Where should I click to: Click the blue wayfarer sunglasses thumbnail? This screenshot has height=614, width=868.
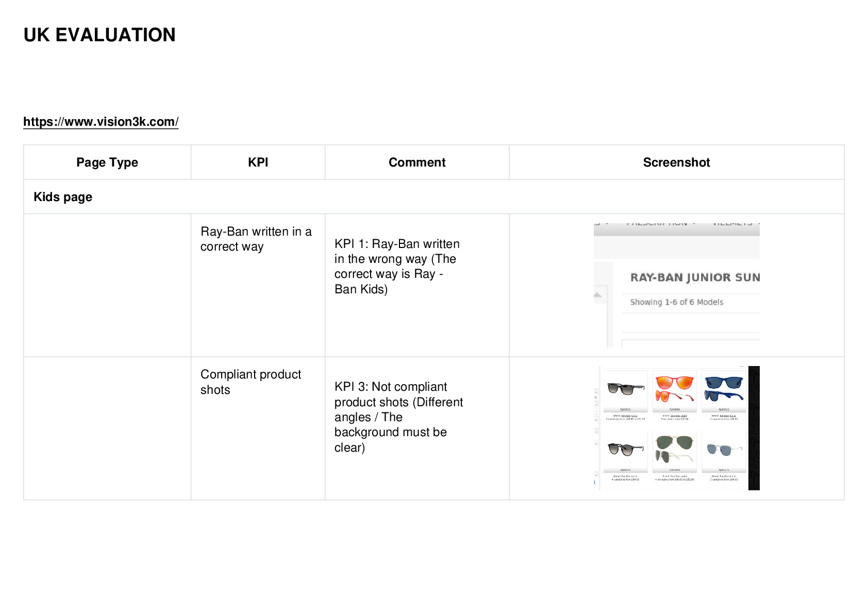[724, 389]
